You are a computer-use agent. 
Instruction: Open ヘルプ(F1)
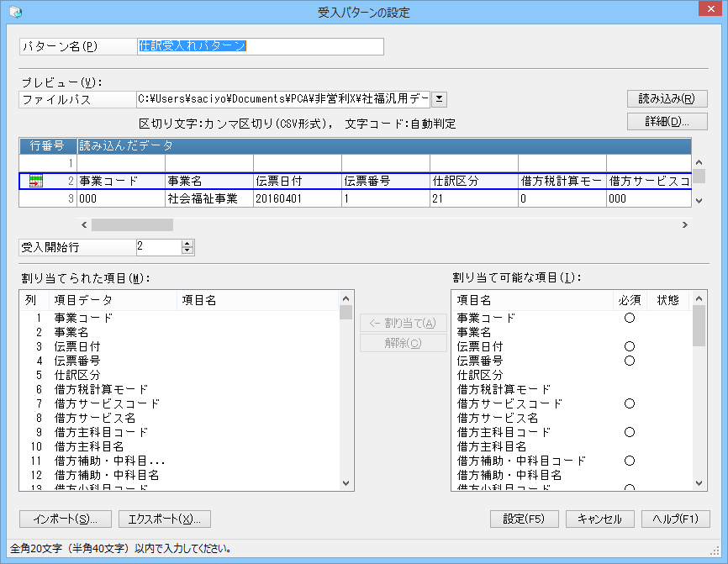point(676,519)
